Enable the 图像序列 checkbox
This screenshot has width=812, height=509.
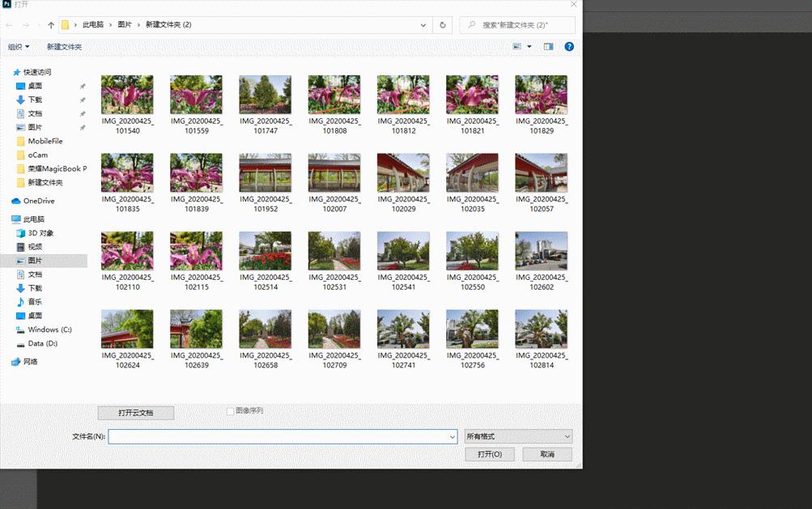231,411
